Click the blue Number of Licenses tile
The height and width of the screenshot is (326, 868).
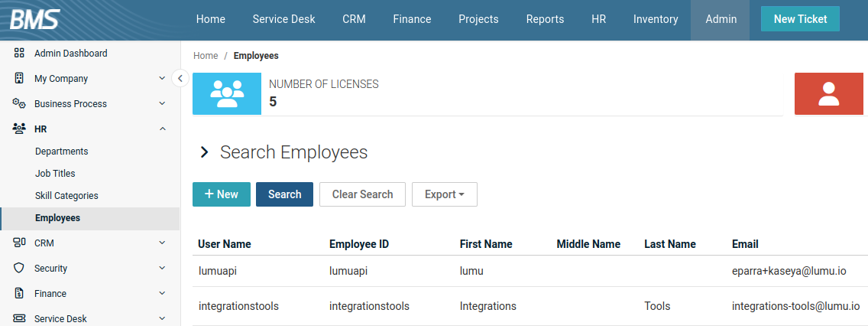point(226,94)
